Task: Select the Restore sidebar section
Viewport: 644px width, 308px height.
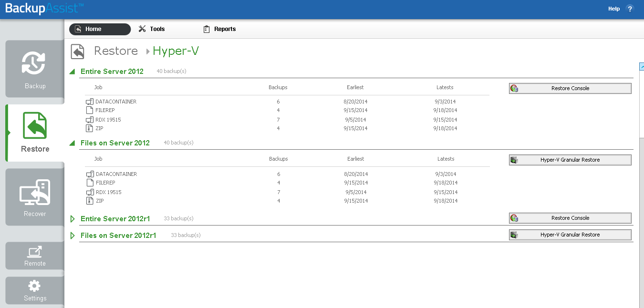Action: pyautogui.click(x=35, y=133)
